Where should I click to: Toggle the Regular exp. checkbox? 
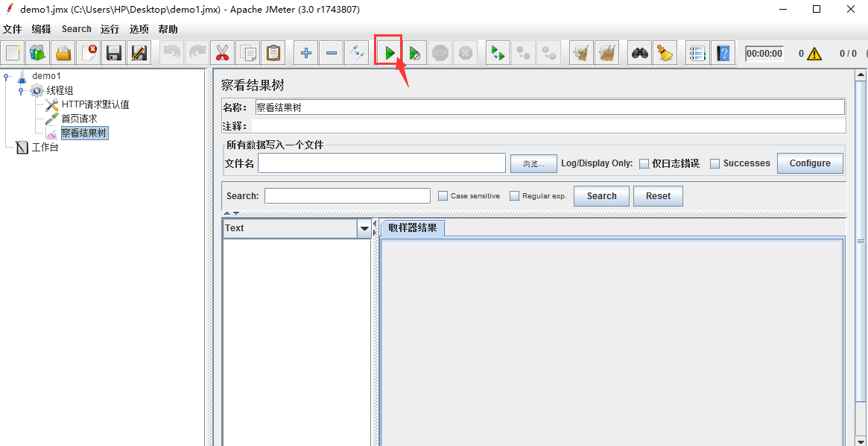tap(514, 195)
